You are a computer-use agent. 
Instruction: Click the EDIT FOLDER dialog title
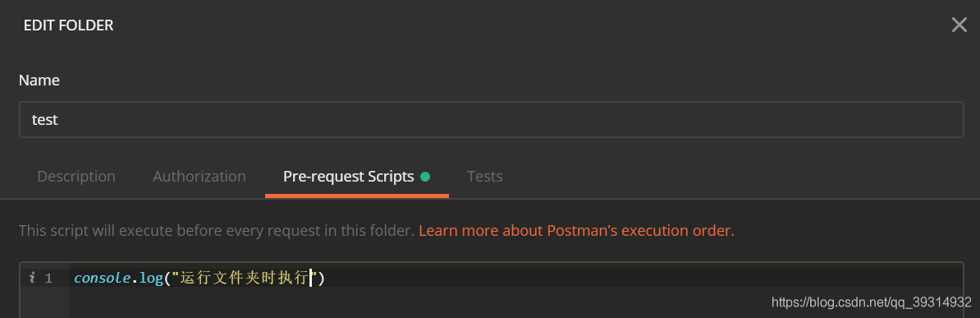click(69, 25)
